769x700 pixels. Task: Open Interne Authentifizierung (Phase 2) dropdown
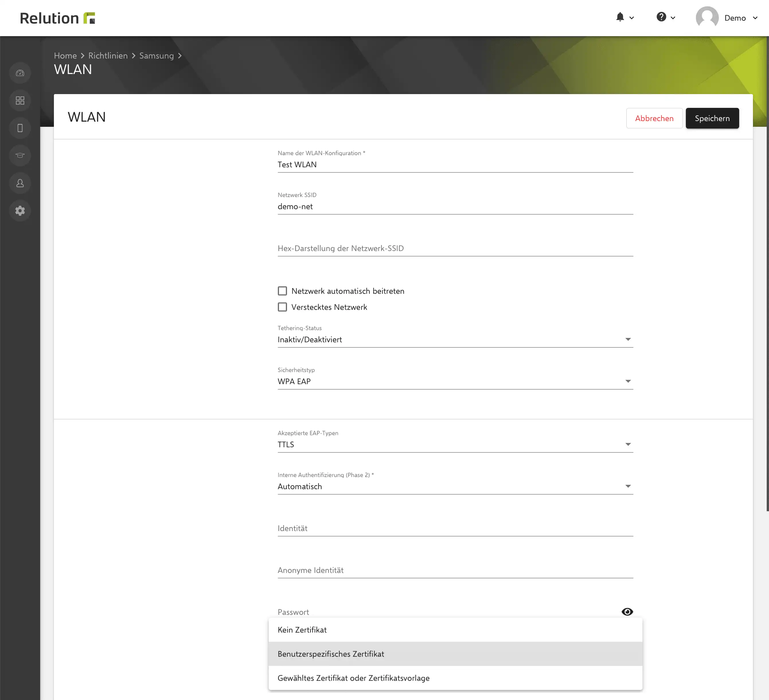pyautogui.click(x=455, y=486)
